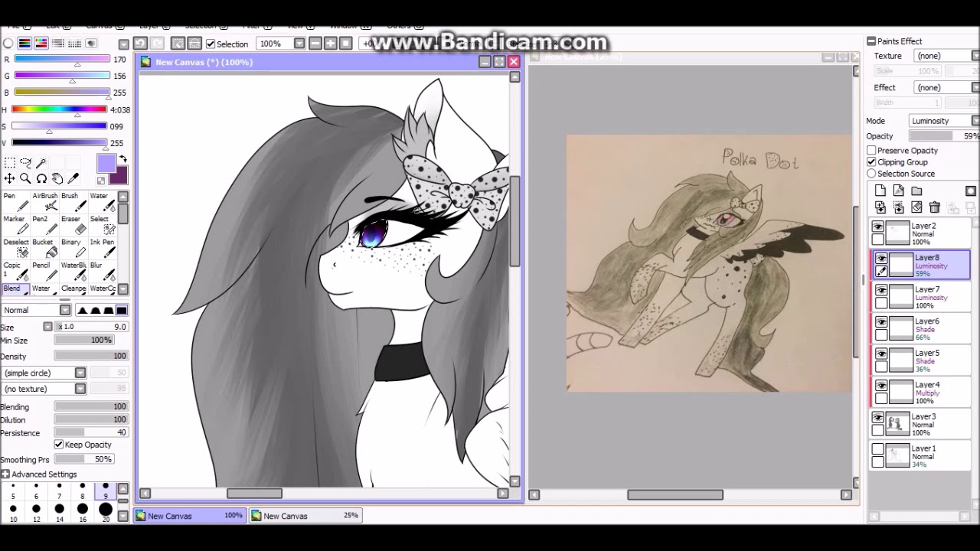This screenshot has height=551, width=980.
Task: Show Layer1 by its visibility box
Action: coord(878,449)
